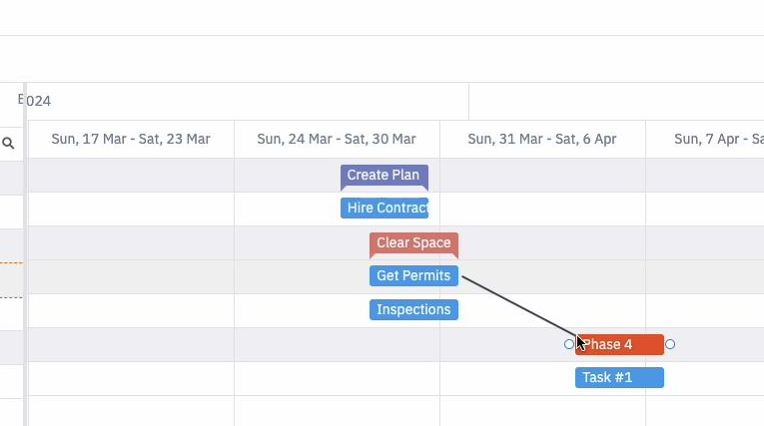Click empty Task #1 row under 24 Mar week

coord(337,378)
